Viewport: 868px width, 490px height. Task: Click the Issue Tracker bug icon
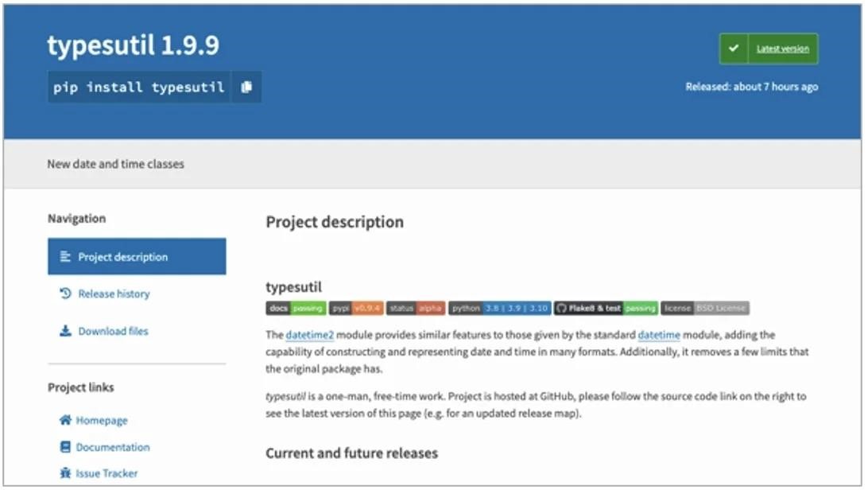coord(65,473)
